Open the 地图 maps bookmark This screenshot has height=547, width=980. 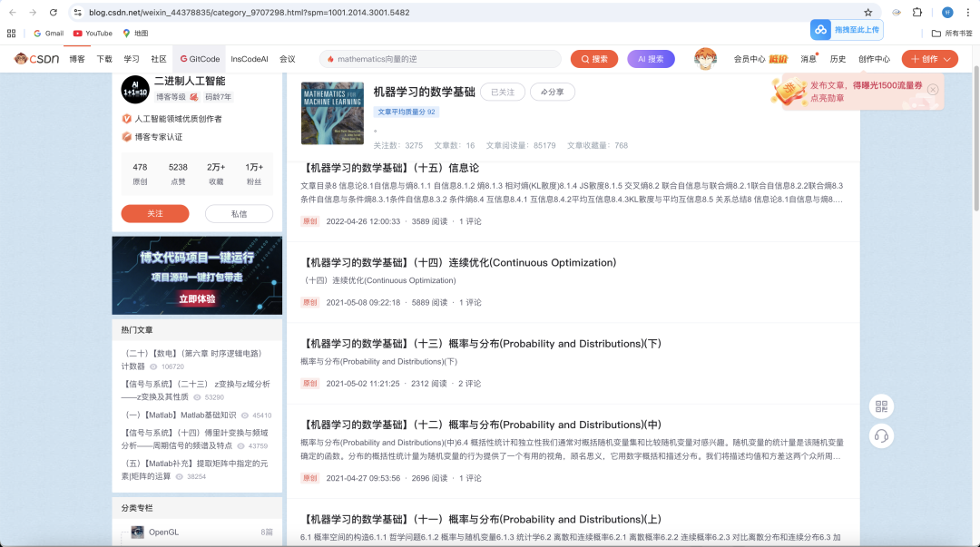click(x=135, y=34)
